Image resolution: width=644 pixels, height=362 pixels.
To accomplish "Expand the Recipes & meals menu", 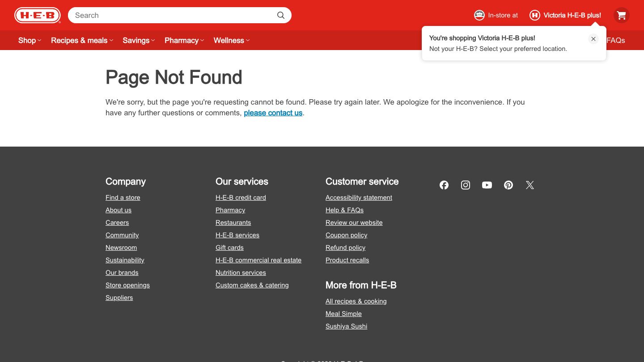I will 82,40.
